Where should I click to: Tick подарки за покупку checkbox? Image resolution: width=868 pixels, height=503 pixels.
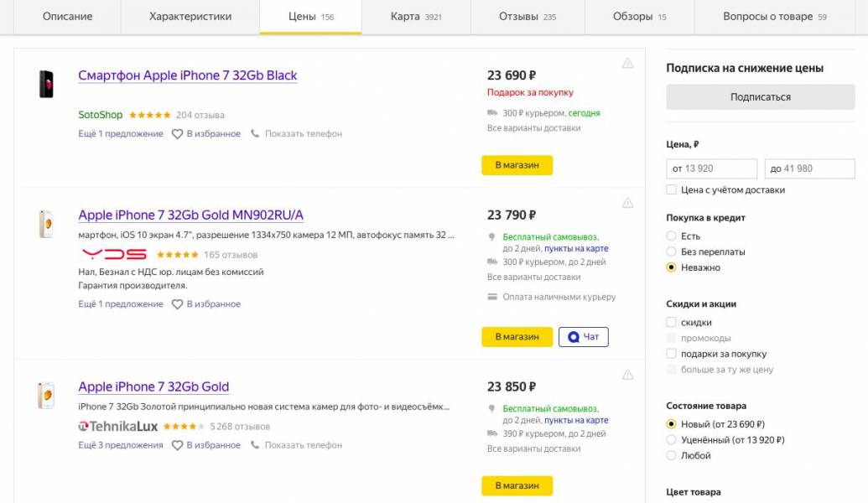672,354
